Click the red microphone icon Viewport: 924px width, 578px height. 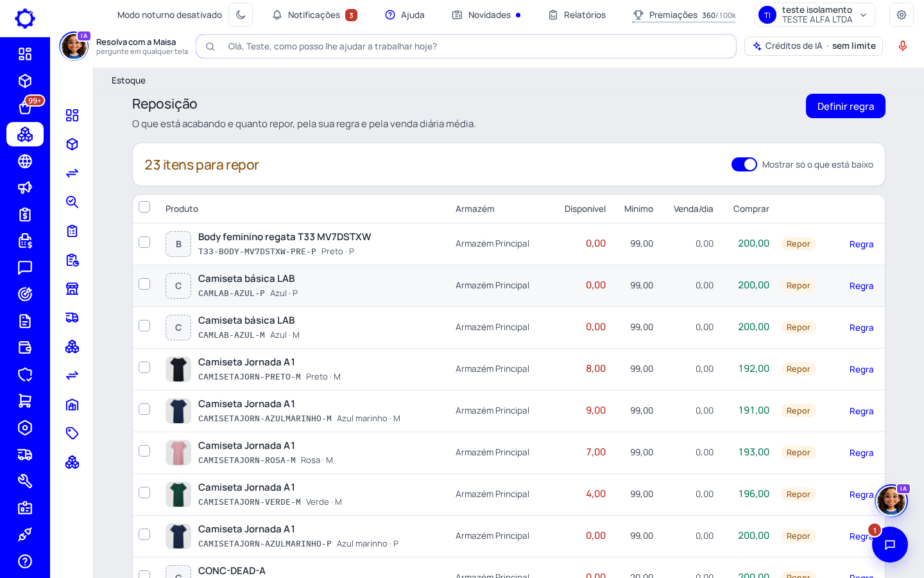[903, 46]
